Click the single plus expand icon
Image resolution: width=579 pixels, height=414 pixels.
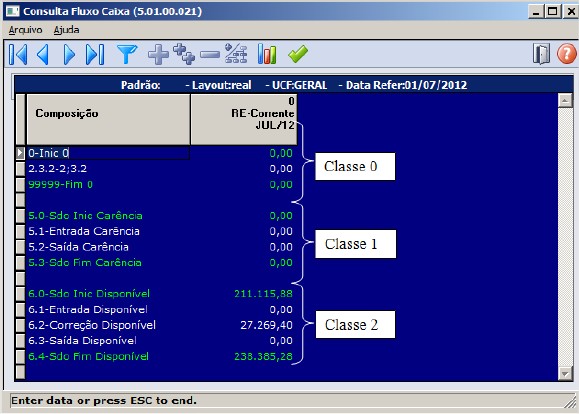point(158,55)
